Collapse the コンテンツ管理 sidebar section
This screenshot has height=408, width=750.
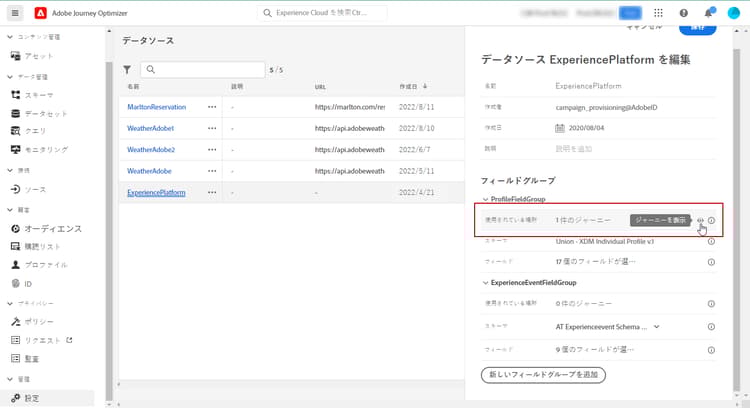click(x=10, y=37)
